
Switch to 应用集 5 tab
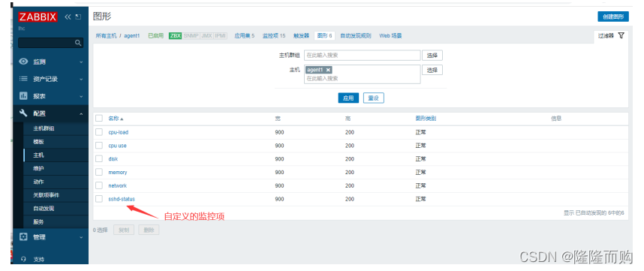point(245,36)
